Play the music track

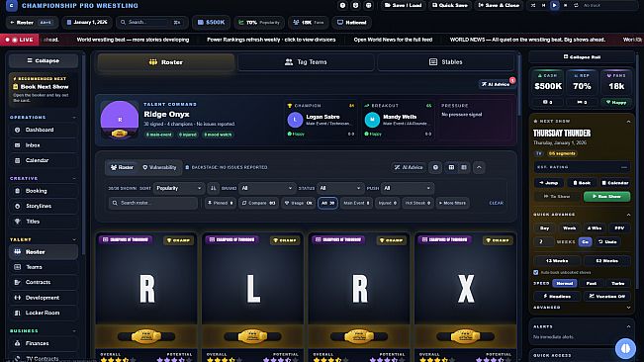pos(554,5)
